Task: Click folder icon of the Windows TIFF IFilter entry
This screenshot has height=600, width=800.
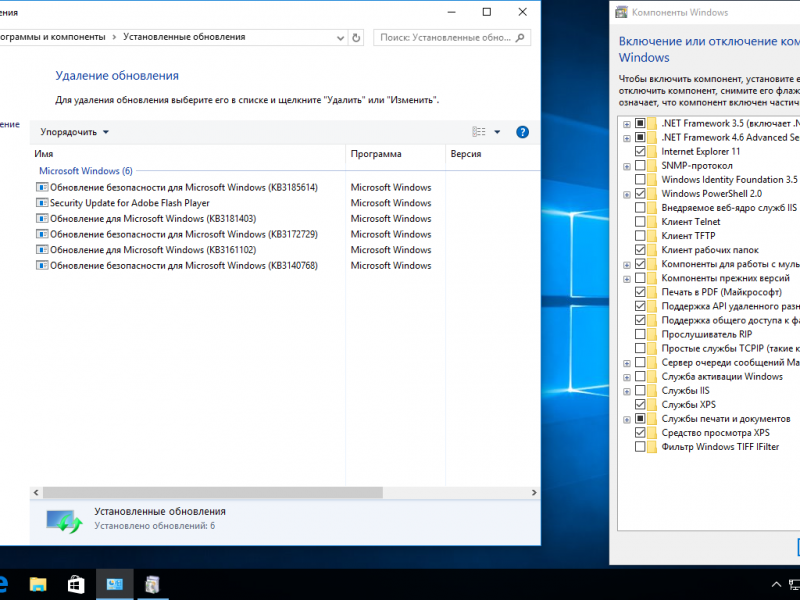Action: tap(652, 447)
